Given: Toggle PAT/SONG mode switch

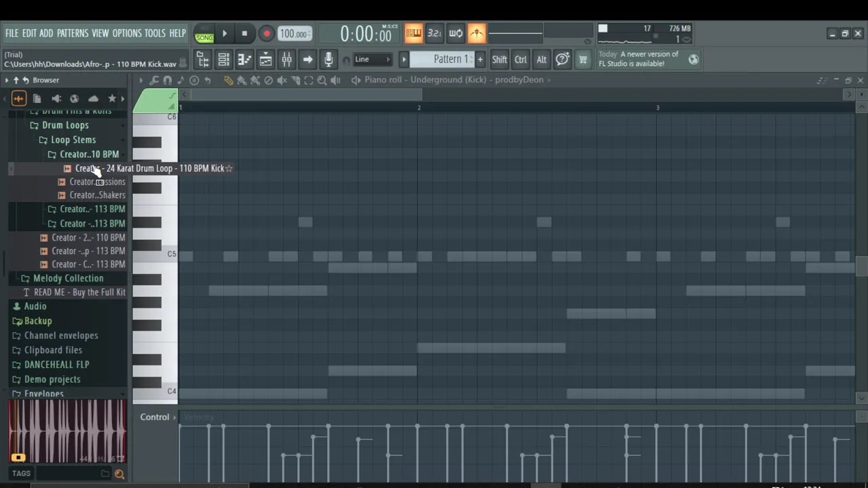Looking at the screenshot, I should pyautogui.click(x=204, y=34).
